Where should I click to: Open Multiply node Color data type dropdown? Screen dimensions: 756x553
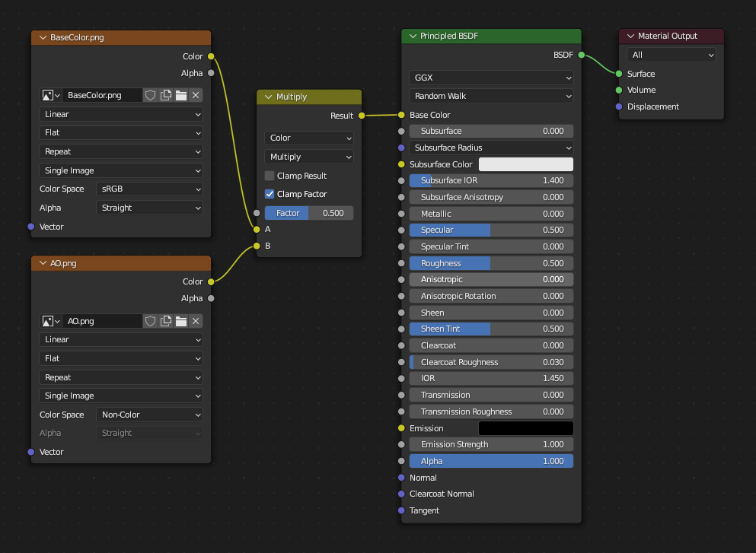(x=309, y=138)
